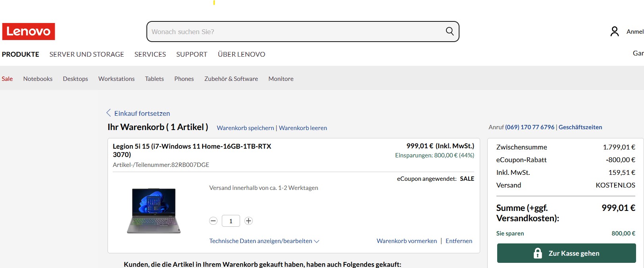This screenshot has height=268, width=644.
Task: Click the Einsparungen: 800,00 € (44%) text
Action: (x=434, y=155)
